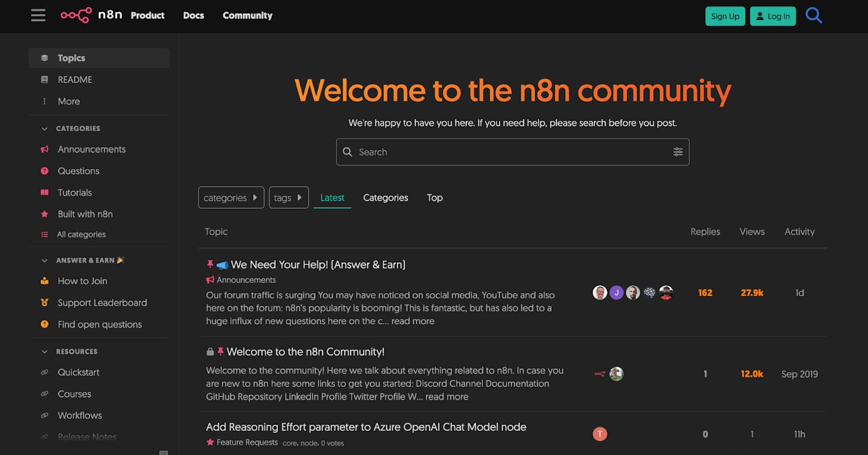
Task: Click the pin icon on We Need Your Help
Action: (210, 264)
